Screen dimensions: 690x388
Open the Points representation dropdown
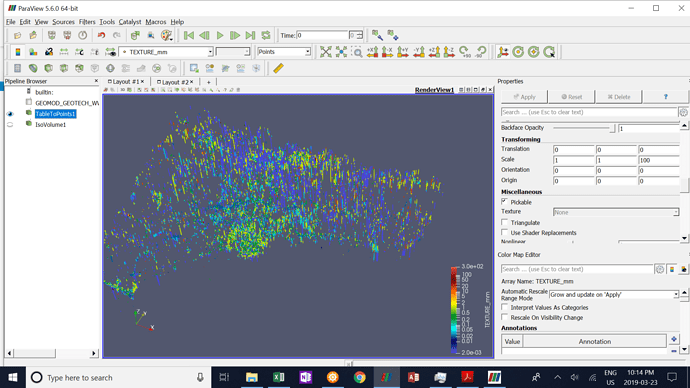[284, 52]
